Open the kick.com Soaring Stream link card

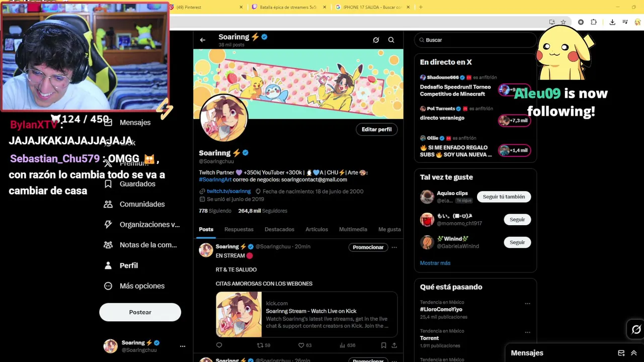306,314
